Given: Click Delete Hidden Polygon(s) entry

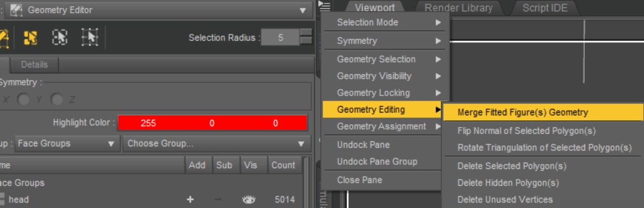Looking at the screenshot, I should pyautogui.click(x=508, y=183).
